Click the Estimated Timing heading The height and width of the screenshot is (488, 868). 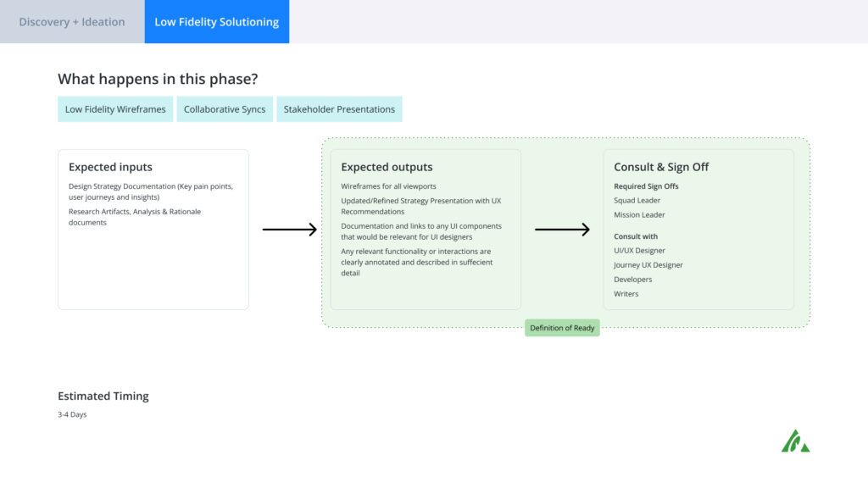(103, 396)
